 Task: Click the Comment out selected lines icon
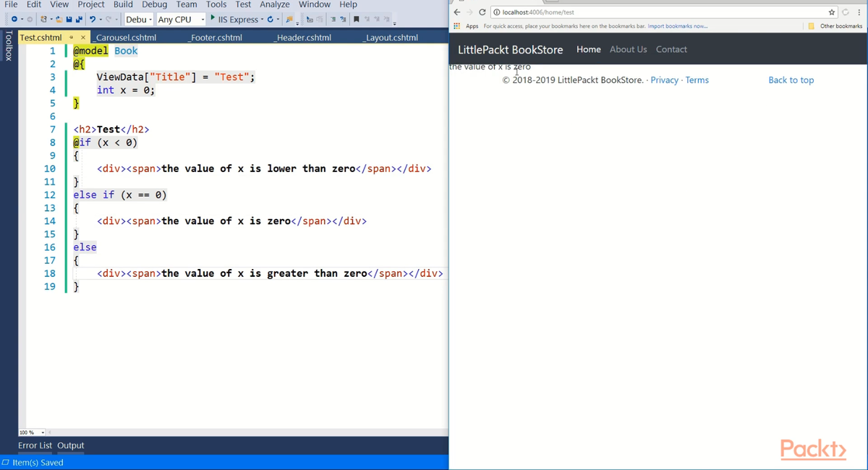[333, 20]
